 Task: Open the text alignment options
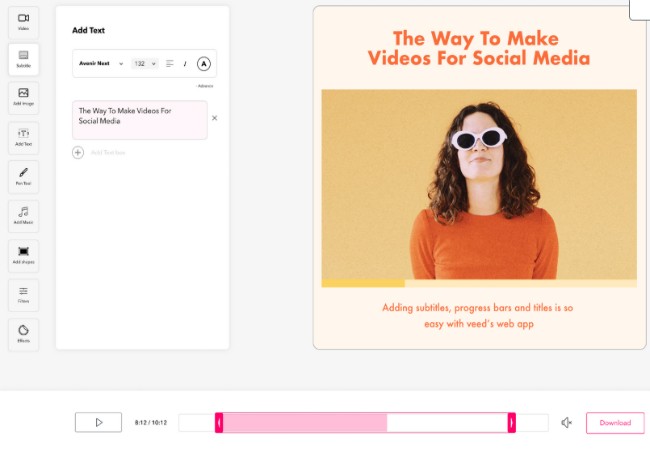(x=169, y=64)
